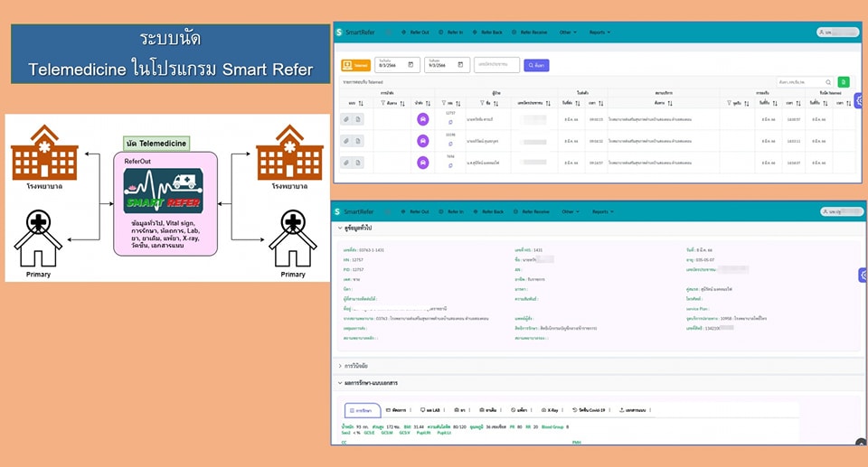Open Refer In in the top window navbar
This screenshot has width=868, height=467.
[x=451, y=33]
